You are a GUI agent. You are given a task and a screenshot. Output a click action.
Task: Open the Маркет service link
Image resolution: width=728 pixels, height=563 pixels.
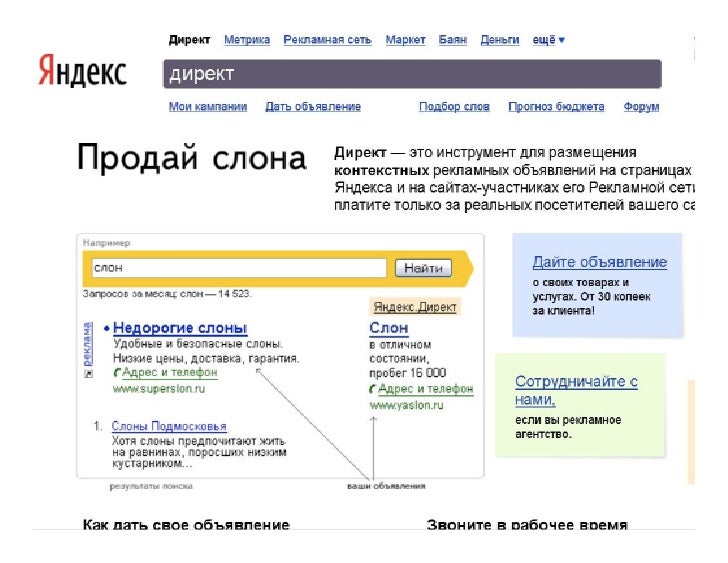coord(405,40)
